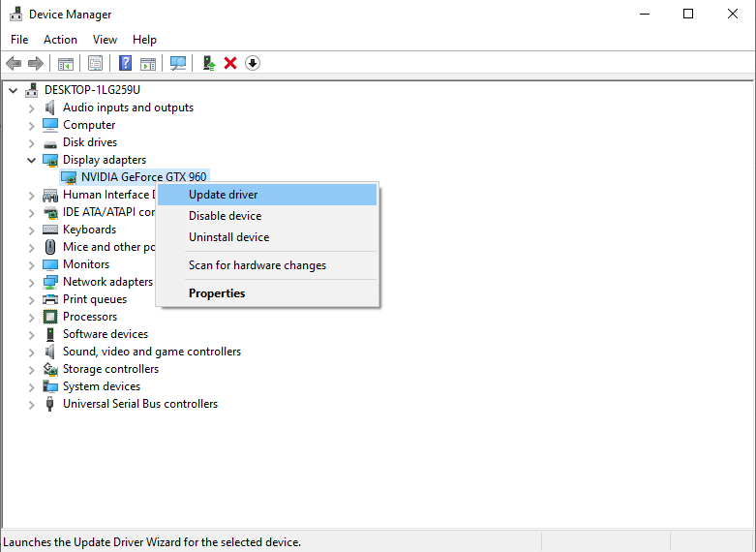Viewport: 756px width, 552px height.
Task: Expand Audio inputs and outputs node
Action: pyautogui.click(x=31, y=108)
